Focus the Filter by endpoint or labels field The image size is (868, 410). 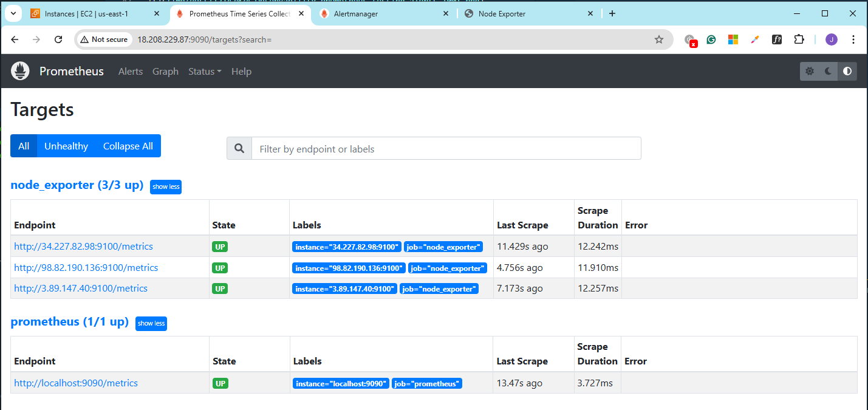446,149
